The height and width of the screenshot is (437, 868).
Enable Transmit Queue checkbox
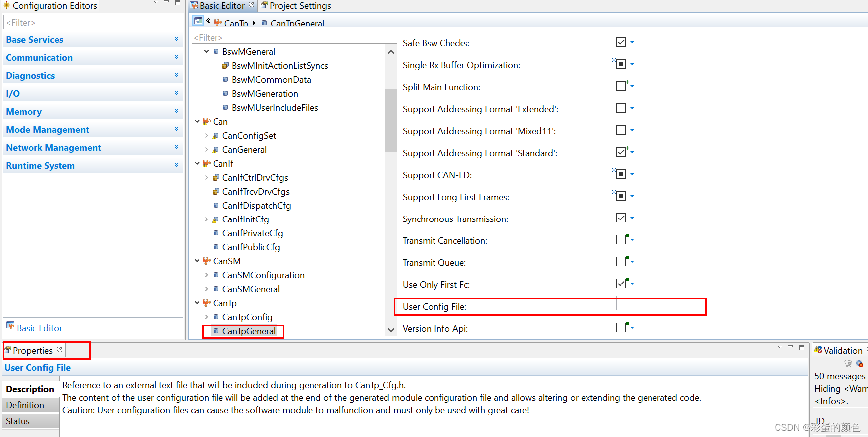pyautogui.click(x=621, y=262)
